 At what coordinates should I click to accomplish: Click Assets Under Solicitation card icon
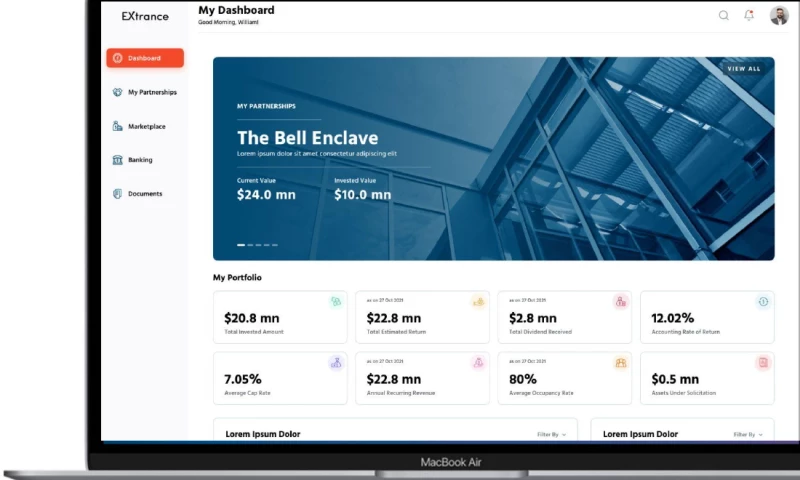763,363
